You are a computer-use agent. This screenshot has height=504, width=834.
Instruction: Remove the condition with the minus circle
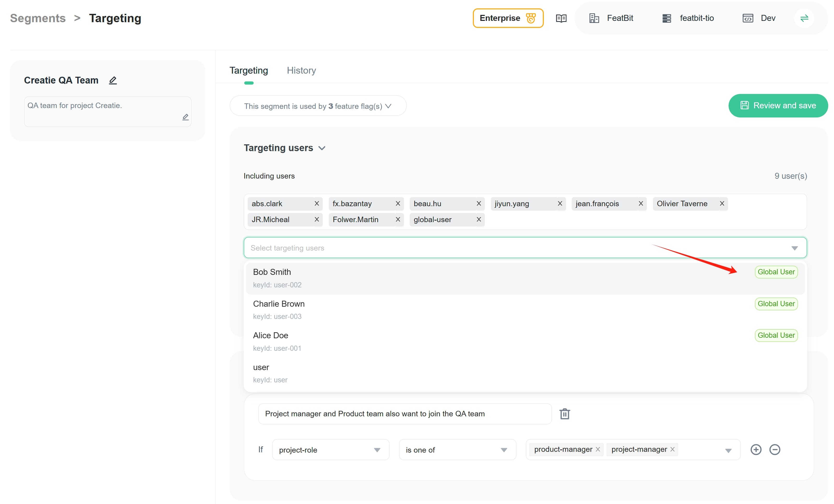click(775, 449)
